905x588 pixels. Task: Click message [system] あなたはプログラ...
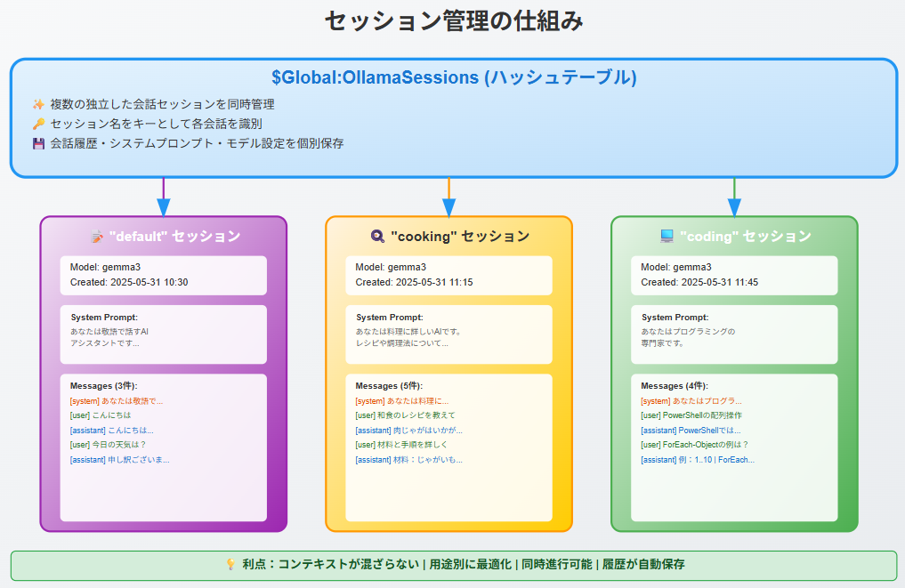(691, 401)
